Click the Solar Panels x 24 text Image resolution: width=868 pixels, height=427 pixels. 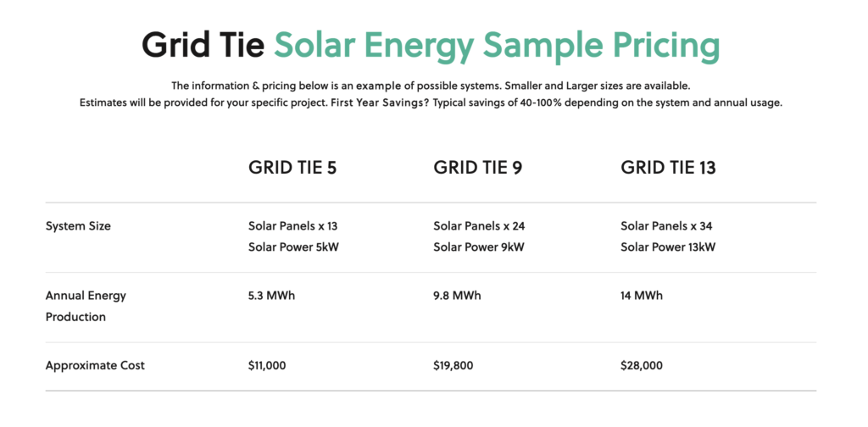480,226
